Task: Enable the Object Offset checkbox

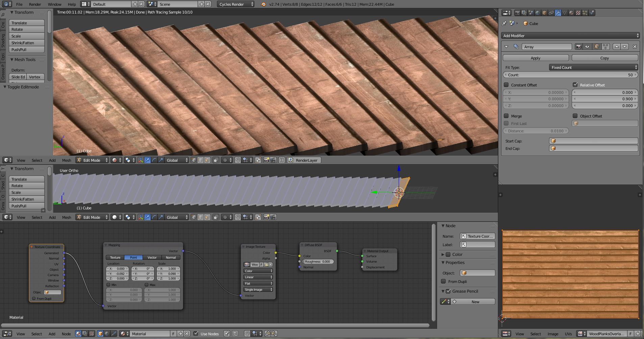Action: point(575,116)
